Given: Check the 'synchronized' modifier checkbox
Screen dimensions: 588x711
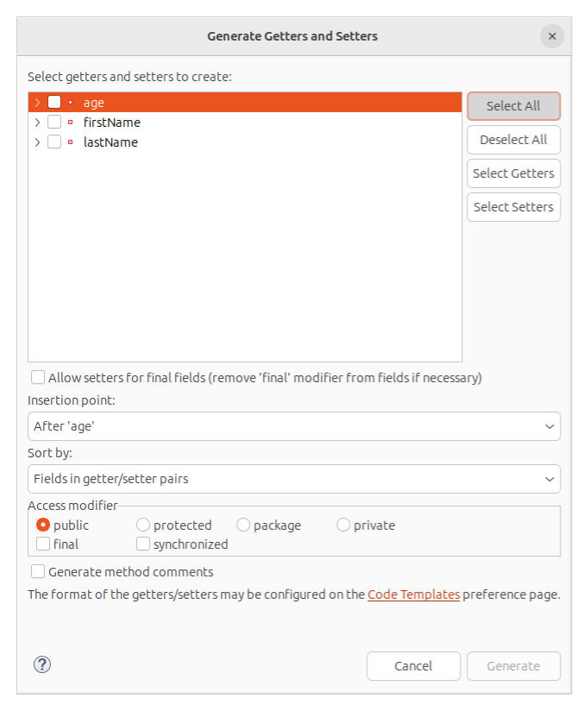Looking at the screenshot, I should pyautogui.click(x=142, y=544).
